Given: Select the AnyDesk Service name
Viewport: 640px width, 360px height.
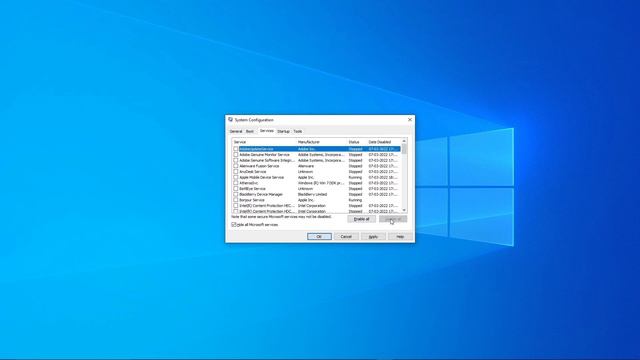Looking at the screenshot, I should (x=253, y=172).
